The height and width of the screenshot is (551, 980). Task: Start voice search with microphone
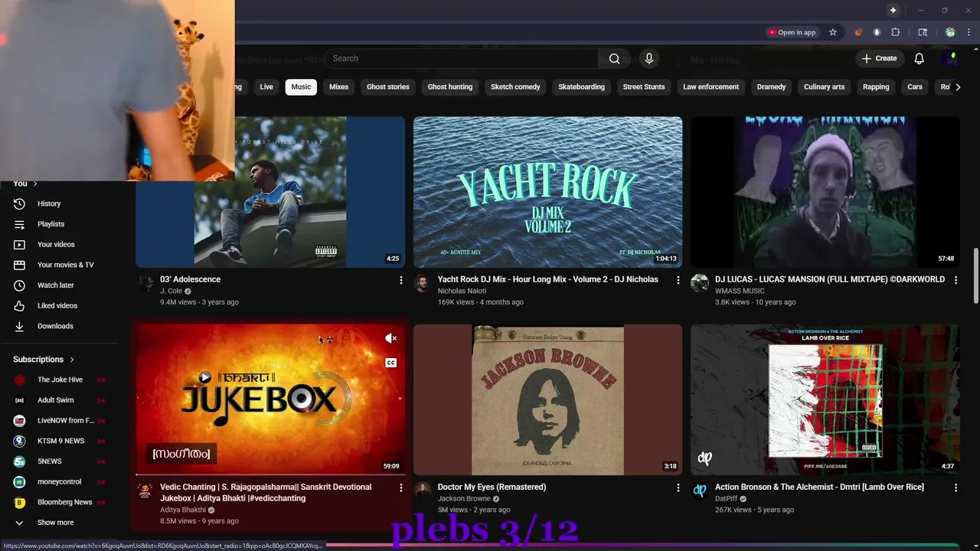tap(649, 59)
